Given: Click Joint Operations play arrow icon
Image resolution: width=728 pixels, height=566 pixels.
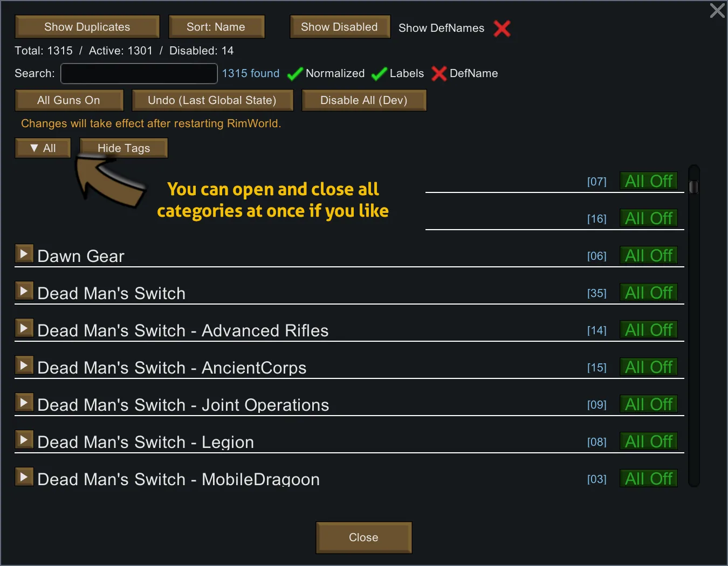Looking at the screenshot, I should [x=24, y=402].
